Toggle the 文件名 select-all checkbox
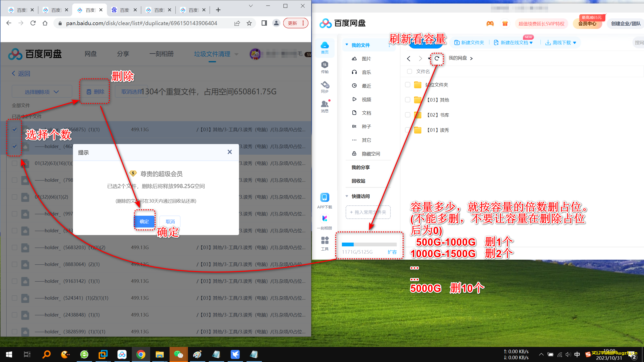Viewport: 644px width, 362px height. tap(409, 71)
